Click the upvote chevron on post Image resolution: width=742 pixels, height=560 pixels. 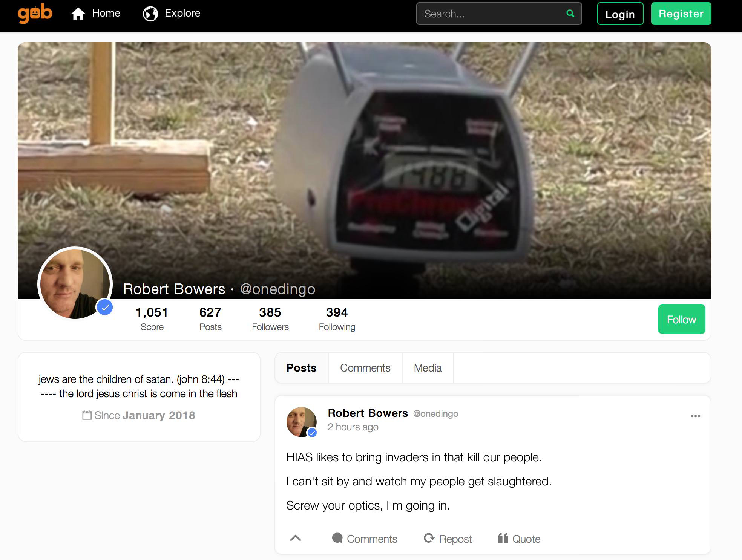pos(296,538)
